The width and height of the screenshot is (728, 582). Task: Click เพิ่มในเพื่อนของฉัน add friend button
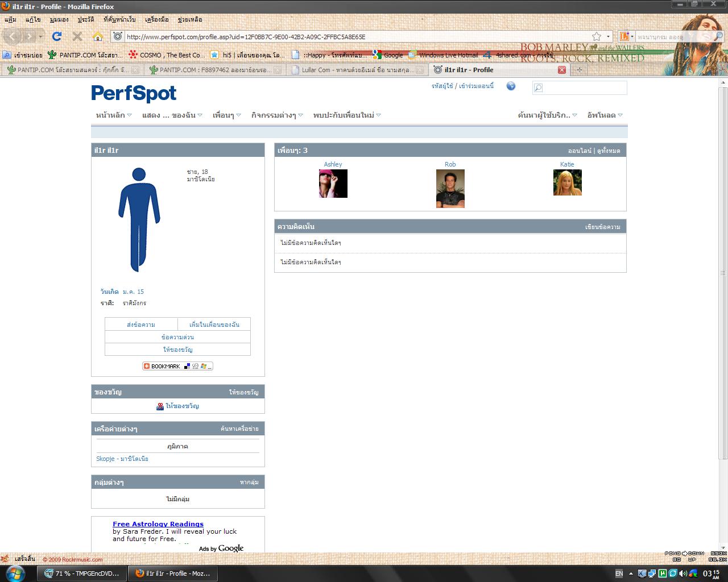214,325
